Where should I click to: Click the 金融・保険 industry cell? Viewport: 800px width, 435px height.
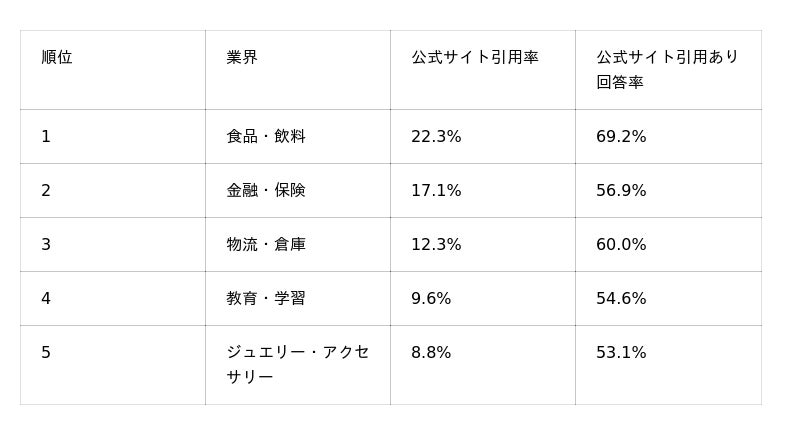(x=298, y=191)
